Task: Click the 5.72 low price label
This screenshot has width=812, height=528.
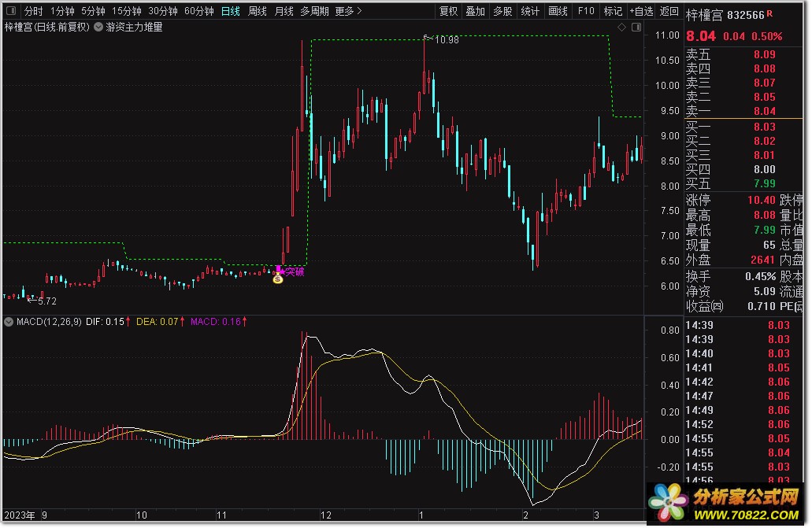Action: tap(47, 301)
